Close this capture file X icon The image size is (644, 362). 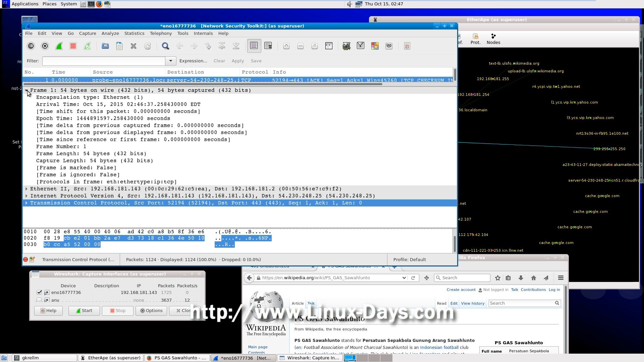coord(133,46)
